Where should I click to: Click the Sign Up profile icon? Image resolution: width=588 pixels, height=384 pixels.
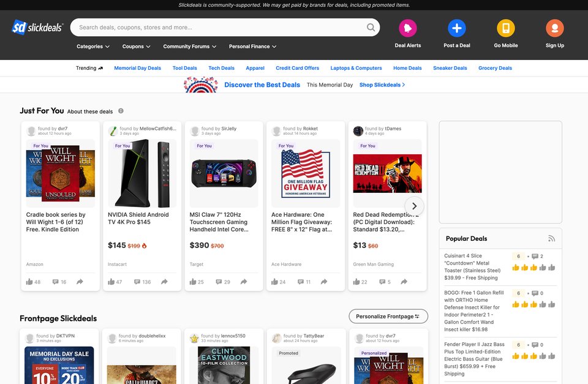[x=555, y=28]
